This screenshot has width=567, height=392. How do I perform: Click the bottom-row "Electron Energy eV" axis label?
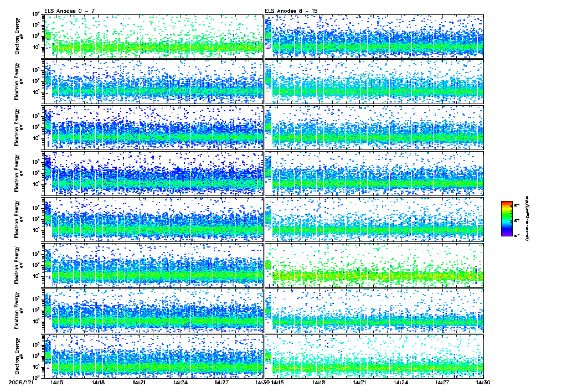18,357
